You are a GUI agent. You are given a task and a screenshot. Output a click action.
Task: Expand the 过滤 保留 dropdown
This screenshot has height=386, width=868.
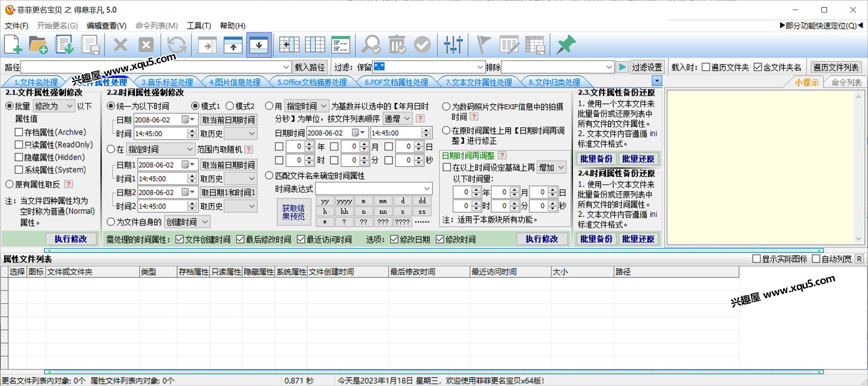pos(480,67)
